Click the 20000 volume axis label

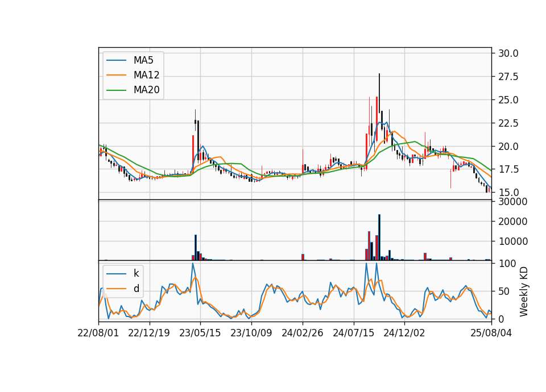(513, 222)
